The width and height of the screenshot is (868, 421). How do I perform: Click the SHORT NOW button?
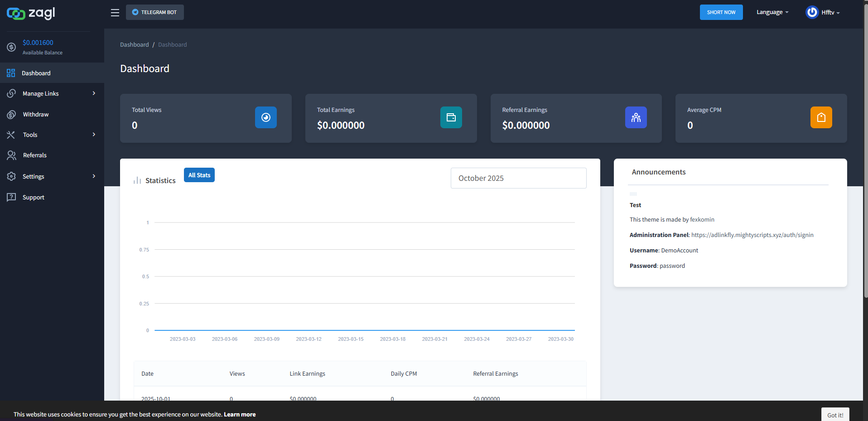(x=721, y=12)
